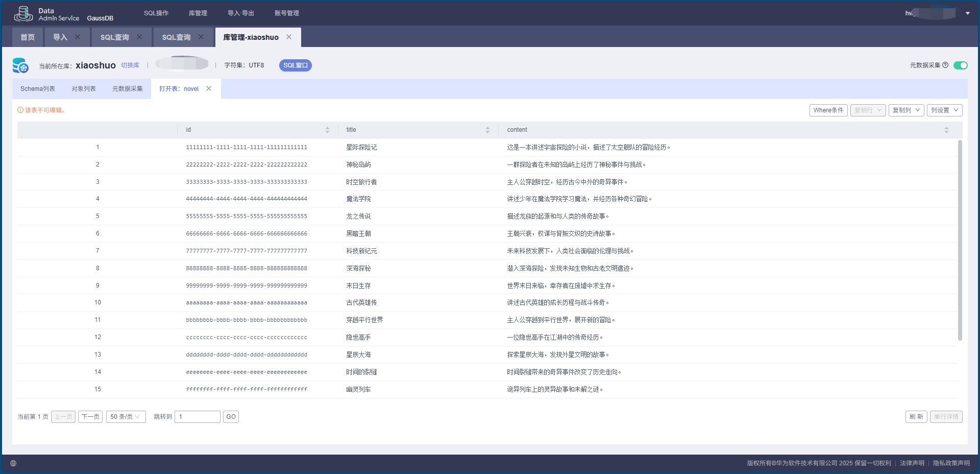Close the 导入 tab
Image resolution: width=980 pixels, height=474 pixels.
tap(78, 37)
